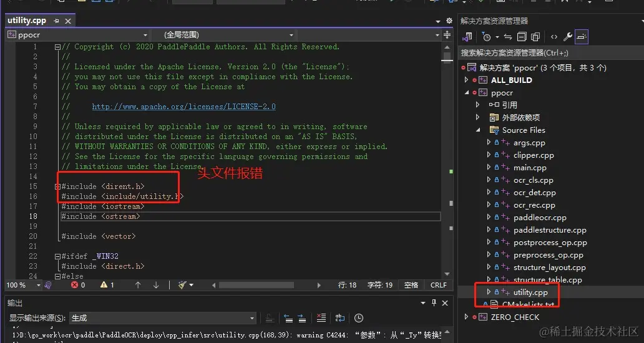Select args.cpp in Solution Explorer
Screen dimensions: 644x343
click(x=529, y=143)
